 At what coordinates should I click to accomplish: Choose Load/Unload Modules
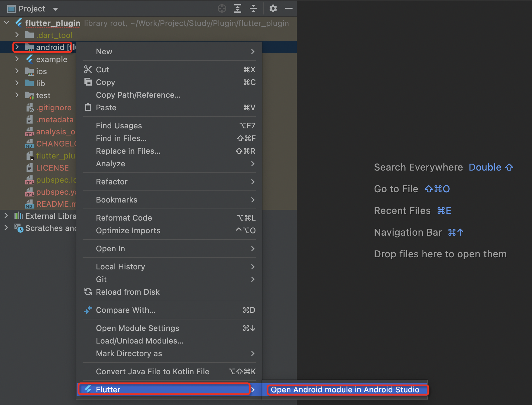click(169, 341)
